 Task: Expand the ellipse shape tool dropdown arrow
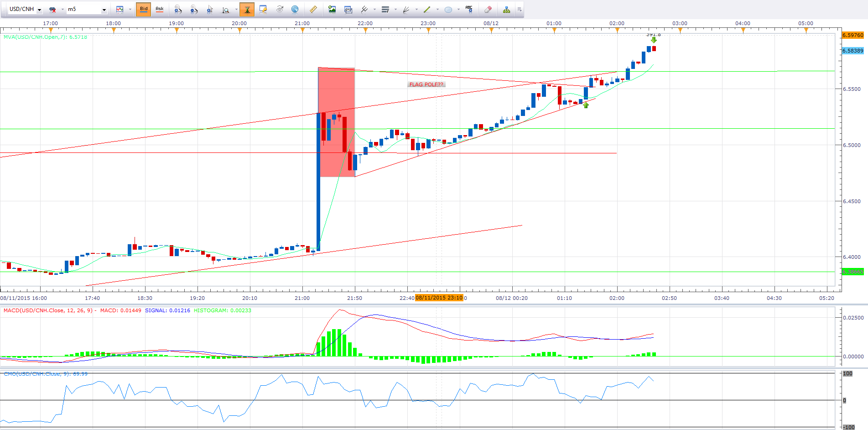click(x=458, y=9)
